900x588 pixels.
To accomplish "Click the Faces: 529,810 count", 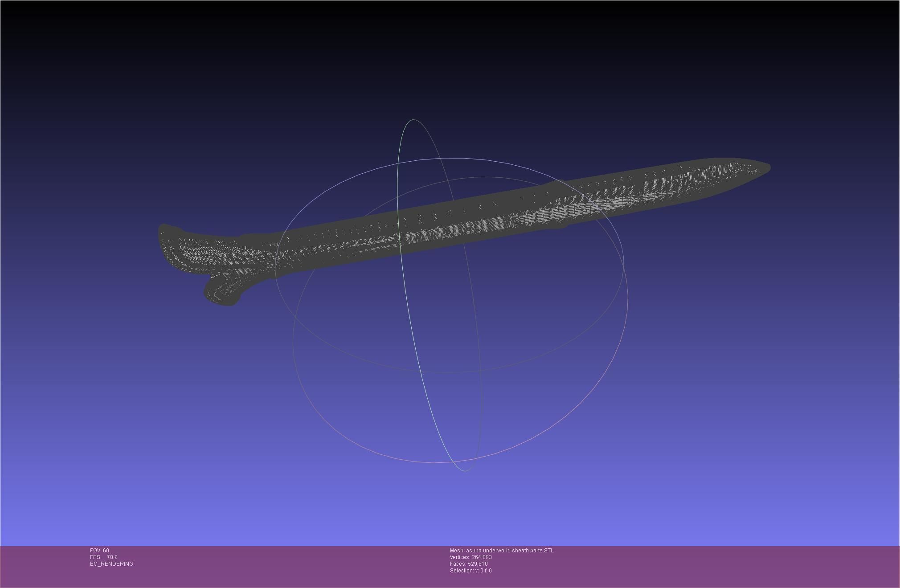I will 468,564.
